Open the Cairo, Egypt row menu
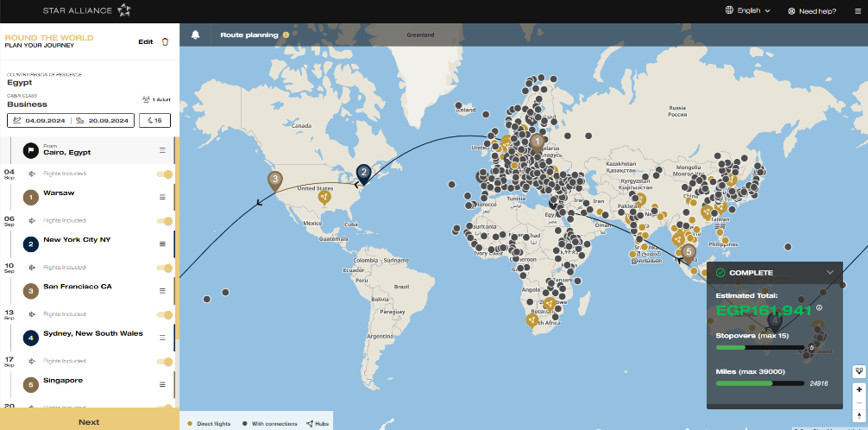This screenshot has height=430, width=868. click(163, 150)
